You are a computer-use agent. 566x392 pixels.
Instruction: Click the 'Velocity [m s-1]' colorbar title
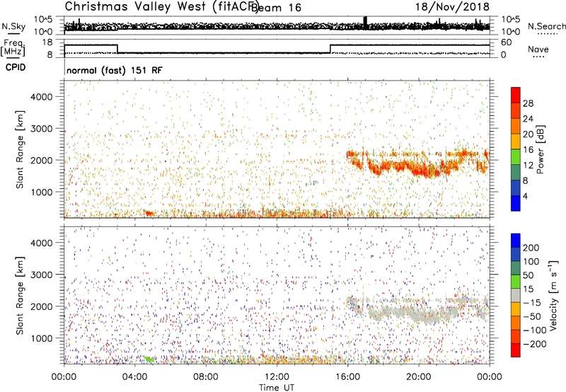pyautogui.click(x=553, y=295)
